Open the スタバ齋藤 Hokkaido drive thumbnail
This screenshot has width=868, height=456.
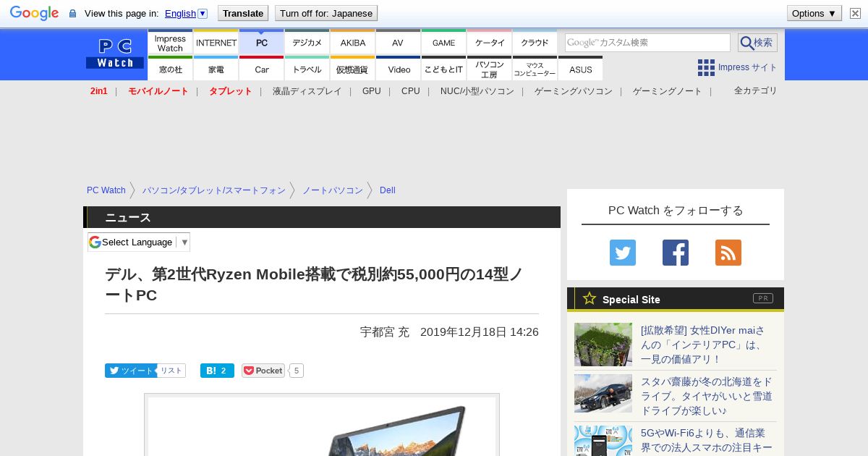point(603,393)
